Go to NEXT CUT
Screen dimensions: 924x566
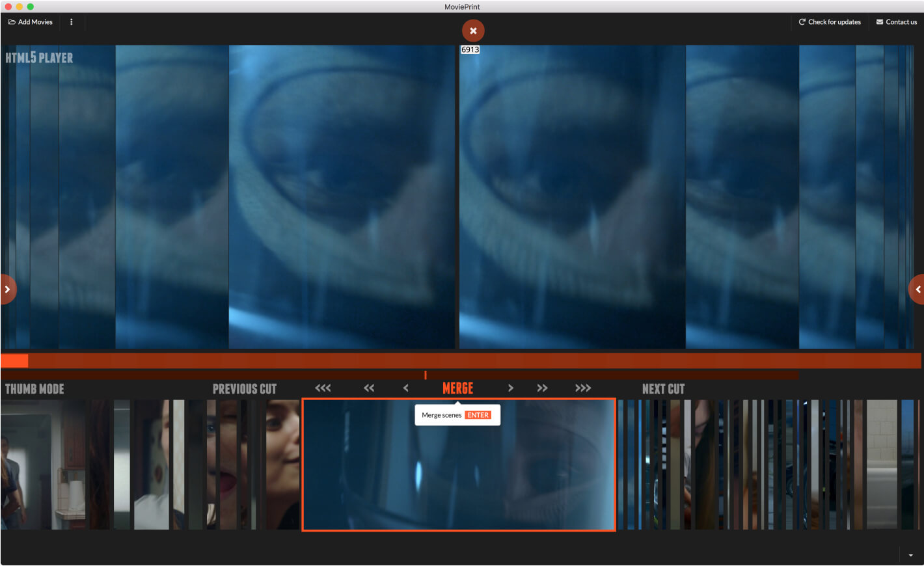(663, 389)
